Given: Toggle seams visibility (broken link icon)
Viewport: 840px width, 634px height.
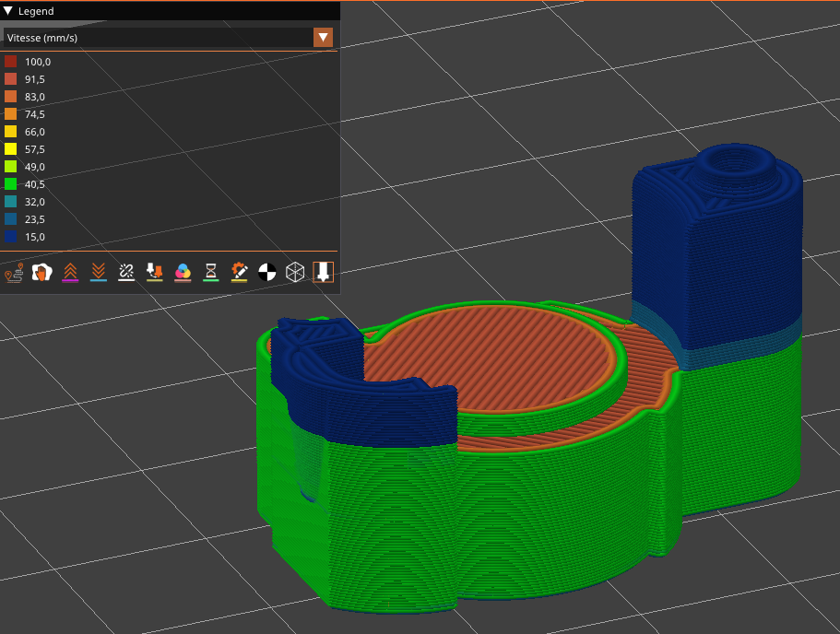Looking at the screenshot, I should click(126, 273).
